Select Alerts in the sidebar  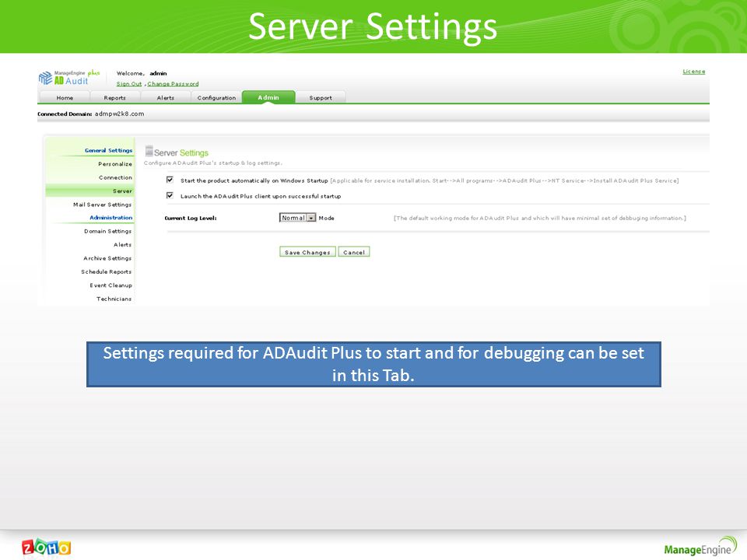[x=122, y=245]
